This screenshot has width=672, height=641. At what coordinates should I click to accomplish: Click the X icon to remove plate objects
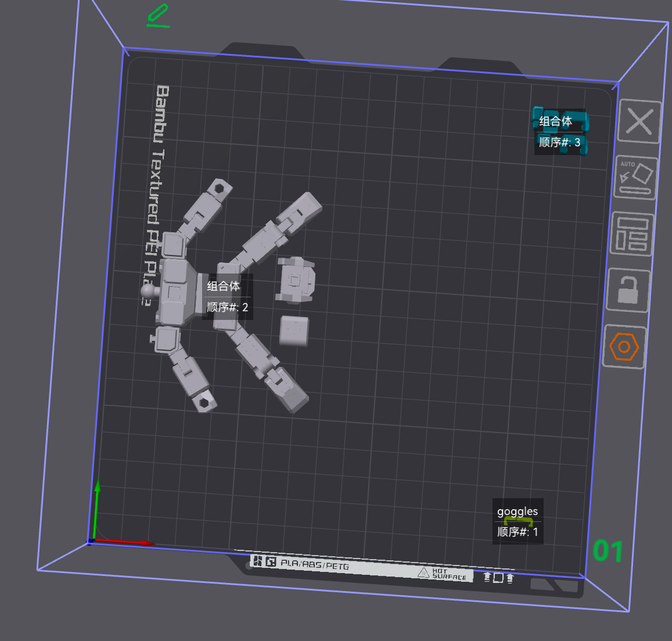(x=639, y=121)
